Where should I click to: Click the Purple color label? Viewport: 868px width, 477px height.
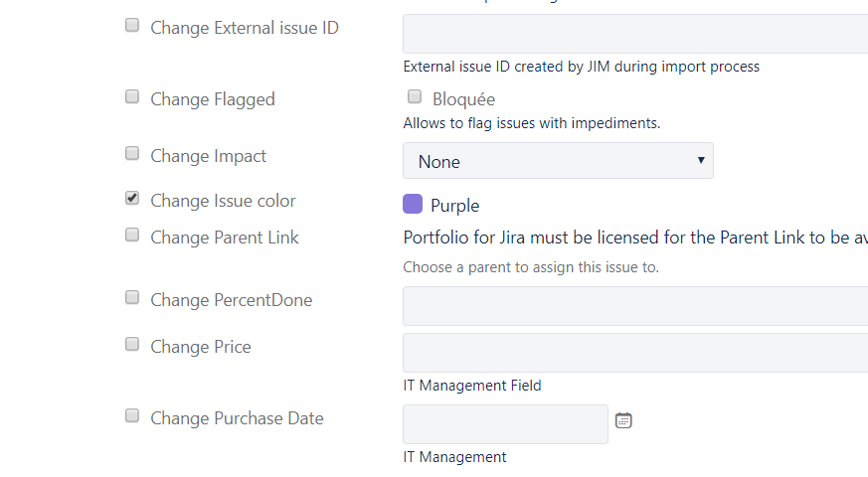pyautogui.click(x=455, y=206)
